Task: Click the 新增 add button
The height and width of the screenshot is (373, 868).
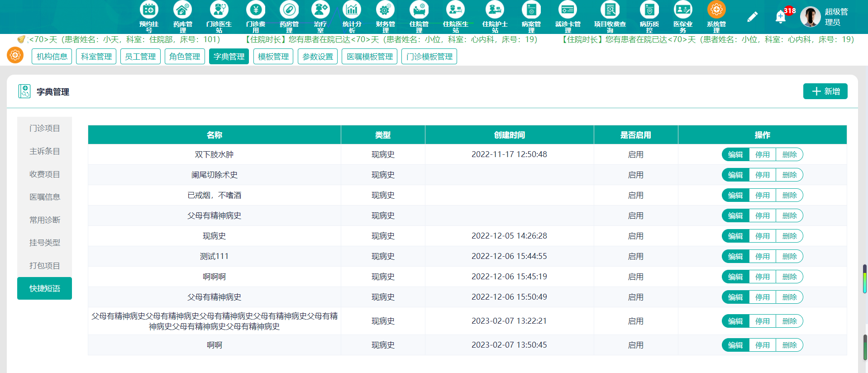Action: pos(825,91)
